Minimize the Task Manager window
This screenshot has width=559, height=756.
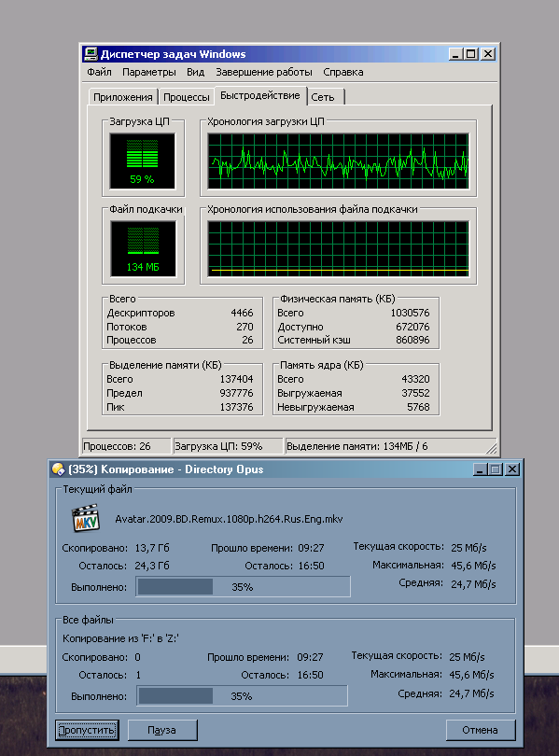point(455,54)
